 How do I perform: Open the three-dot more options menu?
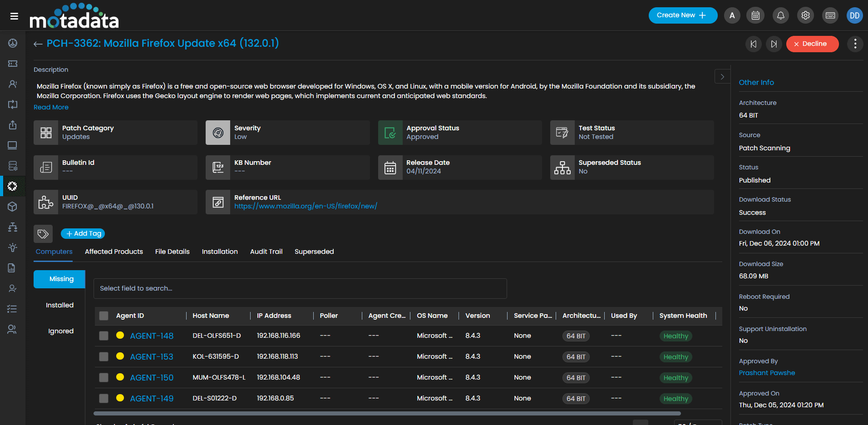click(x=855, y=44)
